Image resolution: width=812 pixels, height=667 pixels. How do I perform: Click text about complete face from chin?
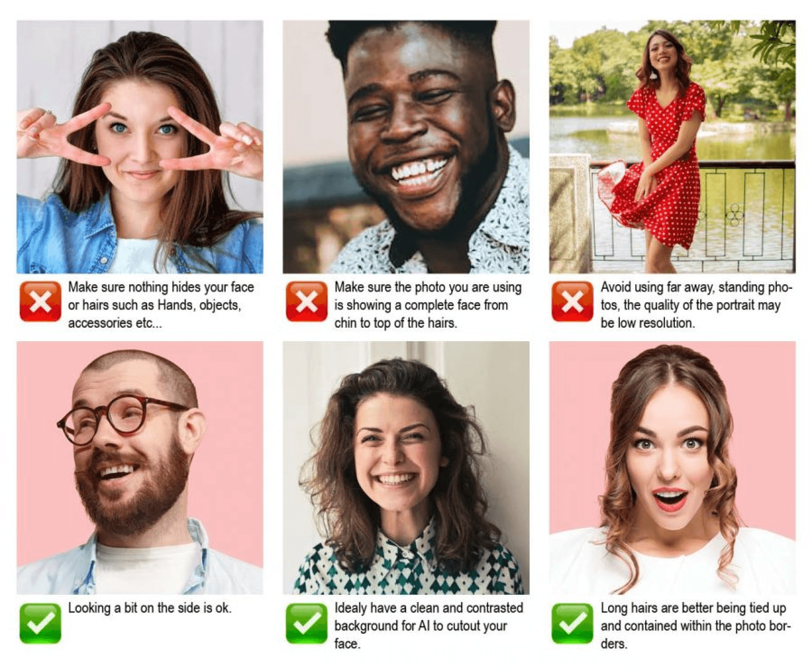(428, 305)
